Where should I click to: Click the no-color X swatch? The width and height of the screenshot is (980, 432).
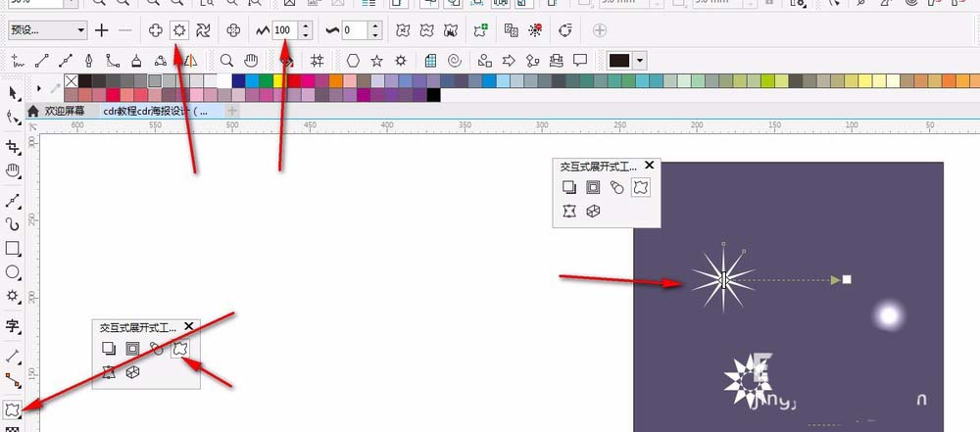click(72, 80)
